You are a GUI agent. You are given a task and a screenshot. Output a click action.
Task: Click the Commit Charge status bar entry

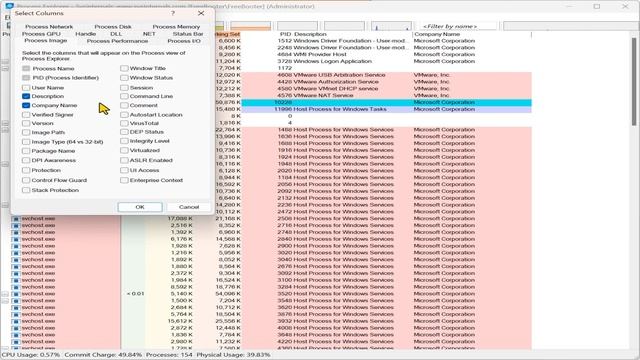tap(103, 355)
